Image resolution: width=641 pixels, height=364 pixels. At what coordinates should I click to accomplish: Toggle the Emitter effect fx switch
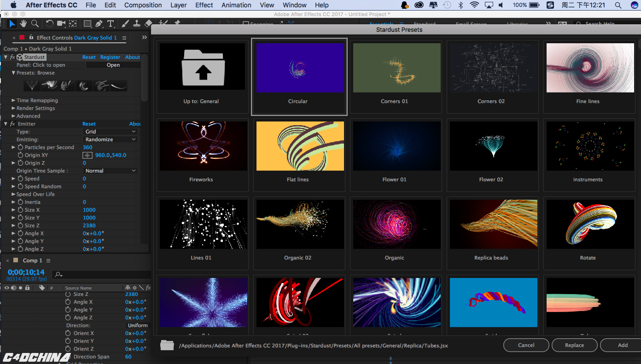coord(12,124)
